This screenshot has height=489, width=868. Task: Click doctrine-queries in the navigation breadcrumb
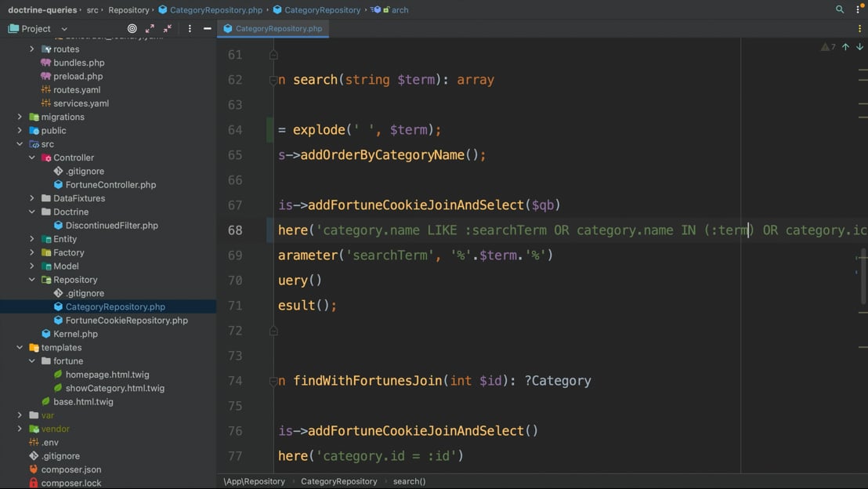[42, 9]
